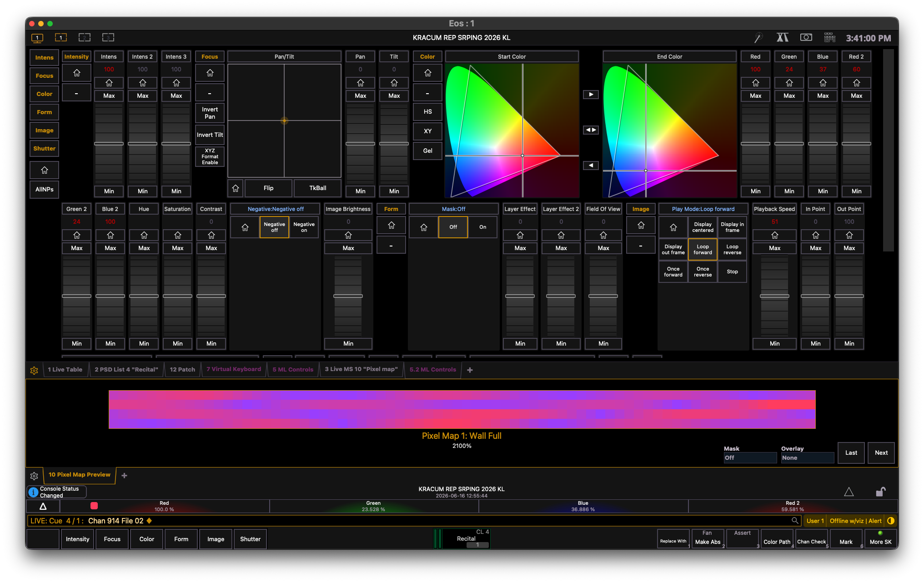Select Loop reverse play mode

click(732, 249)
